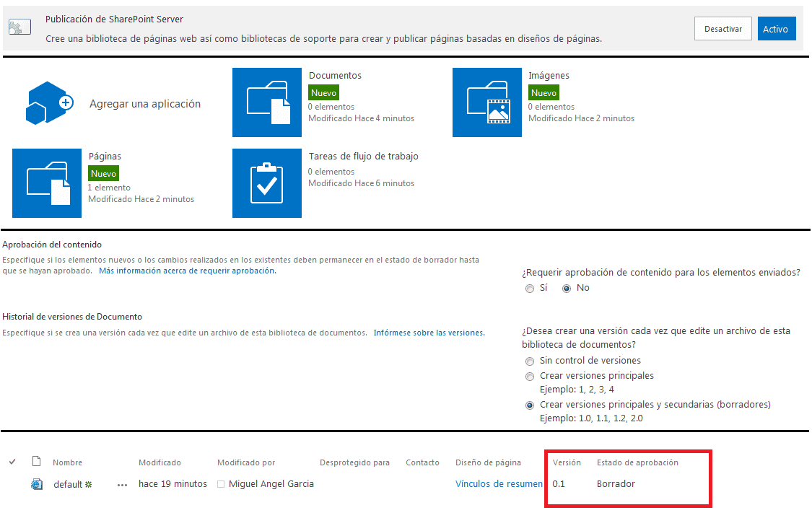The width and height of the screenshot is (812, 518).
Task: Open the Agregar una aplicación link
Action: pyautogui.click(x=145, y=104)
